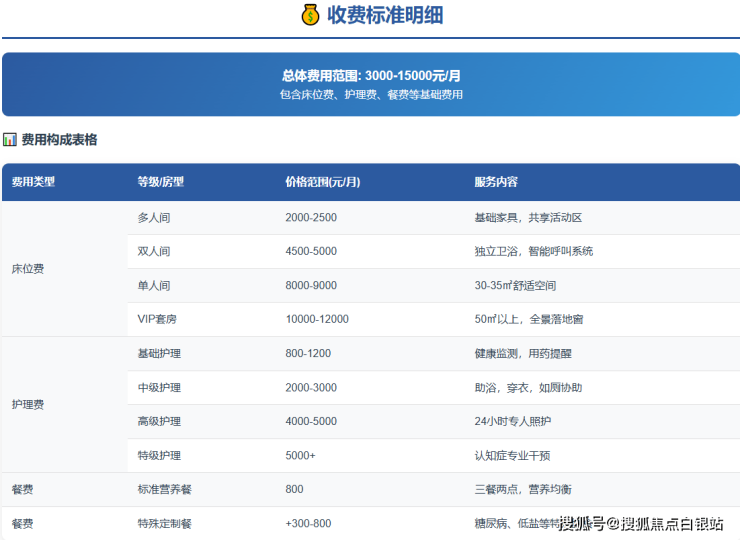Click the 多人间 room type row
740x540 pixels.
pos(154,218)
